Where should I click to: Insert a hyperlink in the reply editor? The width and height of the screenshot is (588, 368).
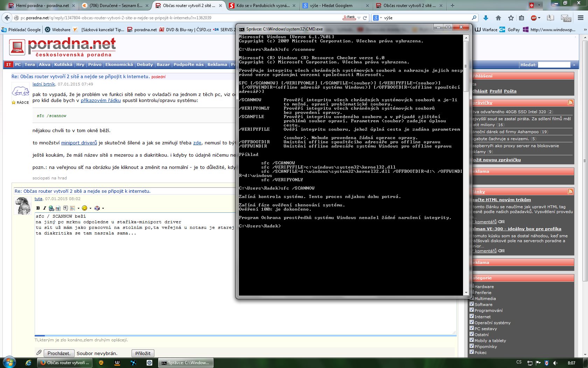51,208
